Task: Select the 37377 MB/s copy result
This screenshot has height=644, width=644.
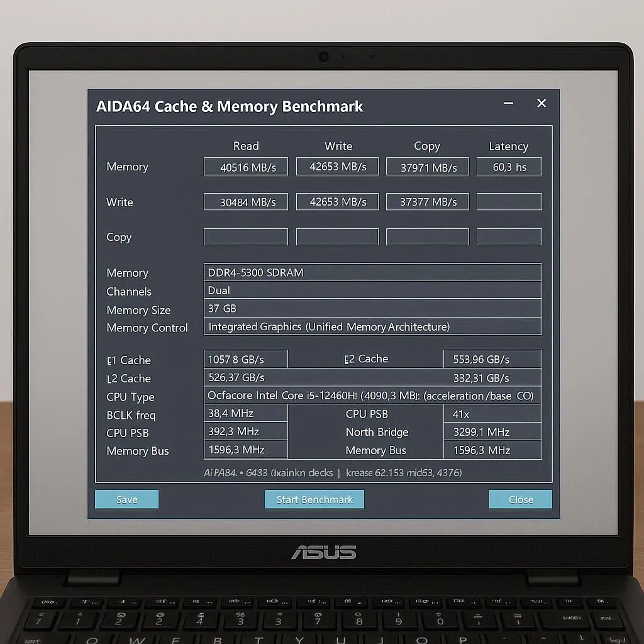Action: [427, 202]
